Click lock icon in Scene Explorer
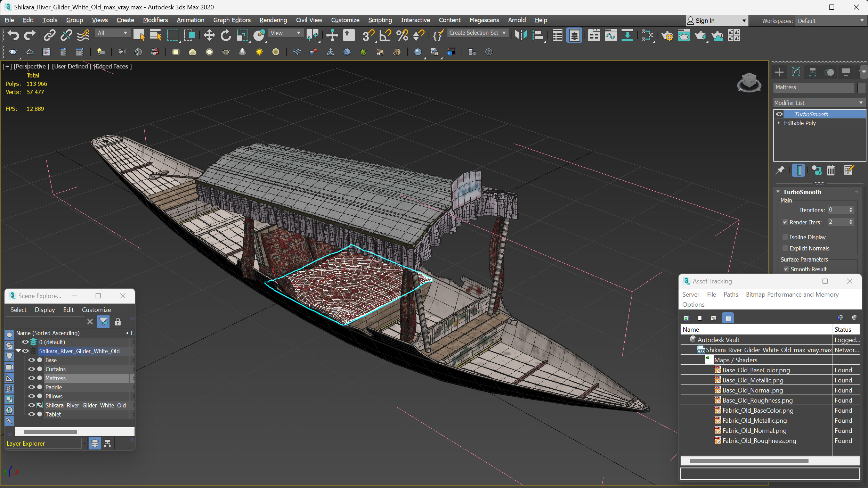Screen dimensions: 868x488 tap(118, 322)
